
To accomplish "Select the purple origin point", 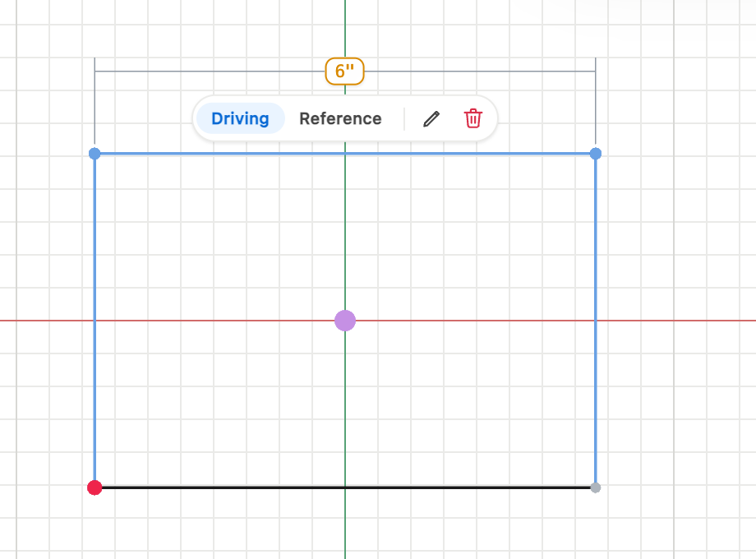I will tap(345, 321).
